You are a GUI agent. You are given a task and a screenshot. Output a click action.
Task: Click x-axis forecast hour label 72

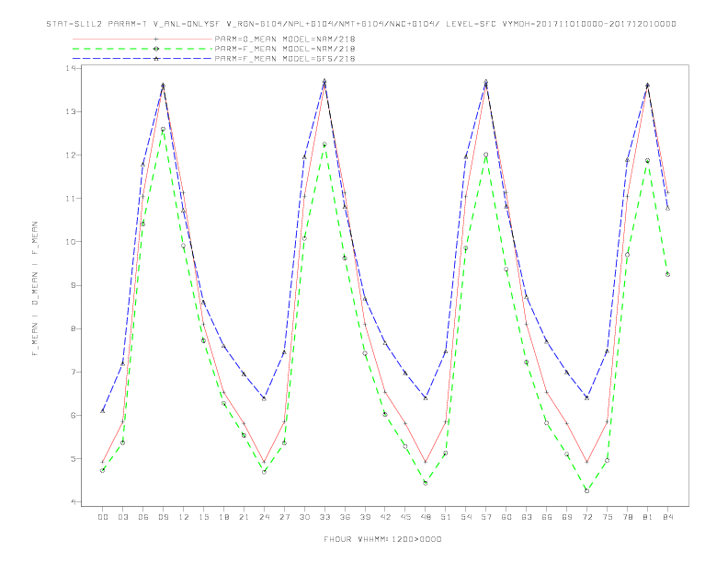click(587, 517)
